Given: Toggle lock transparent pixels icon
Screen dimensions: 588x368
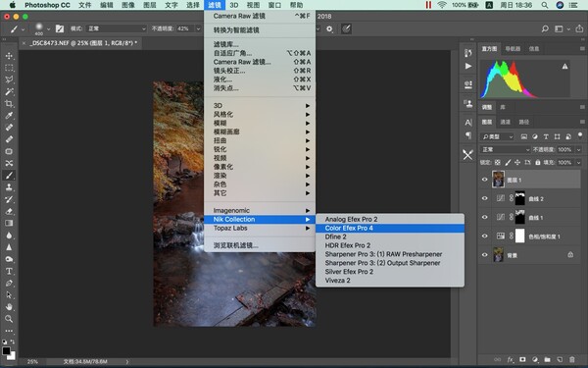Looking at the screenshot, I should (497, 162).
